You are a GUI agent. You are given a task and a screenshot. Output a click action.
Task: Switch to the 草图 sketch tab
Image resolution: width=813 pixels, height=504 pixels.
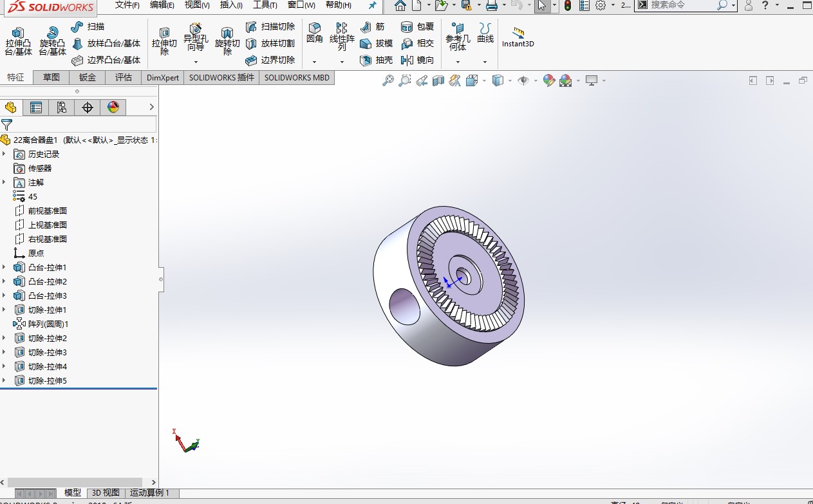pos(51,77)
